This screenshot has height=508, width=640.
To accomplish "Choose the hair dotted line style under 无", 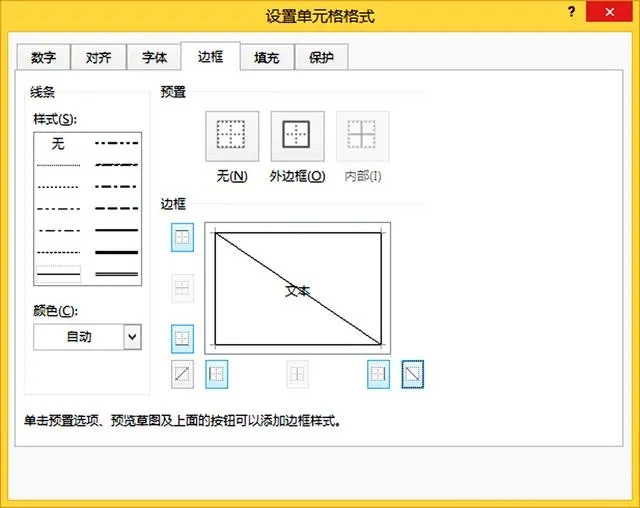I will click(x=58, y=165).
